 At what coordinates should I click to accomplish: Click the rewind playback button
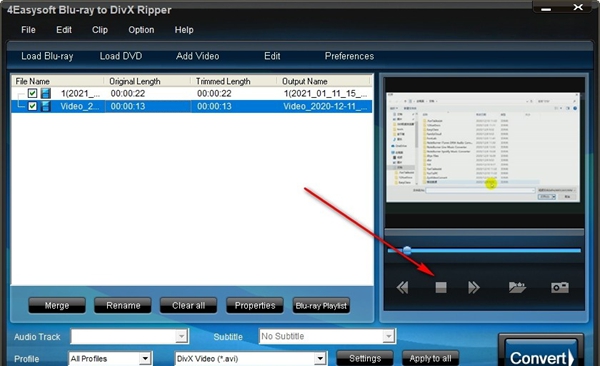(x=402, y=287)
